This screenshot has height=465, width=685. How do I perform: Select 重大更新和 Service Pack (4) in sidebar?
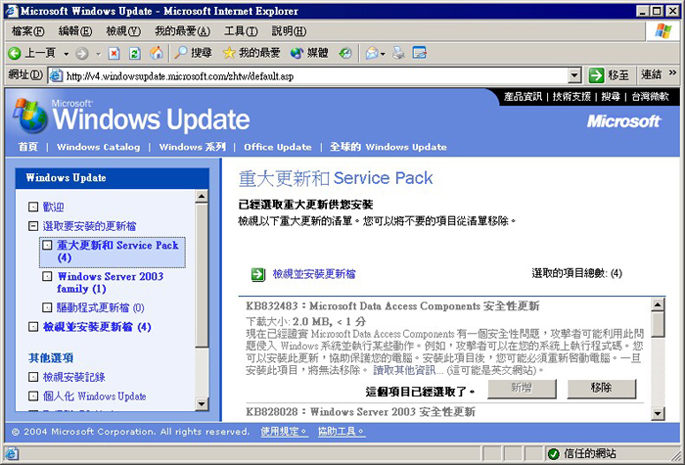pyautogui.click(x=112, y=252)
